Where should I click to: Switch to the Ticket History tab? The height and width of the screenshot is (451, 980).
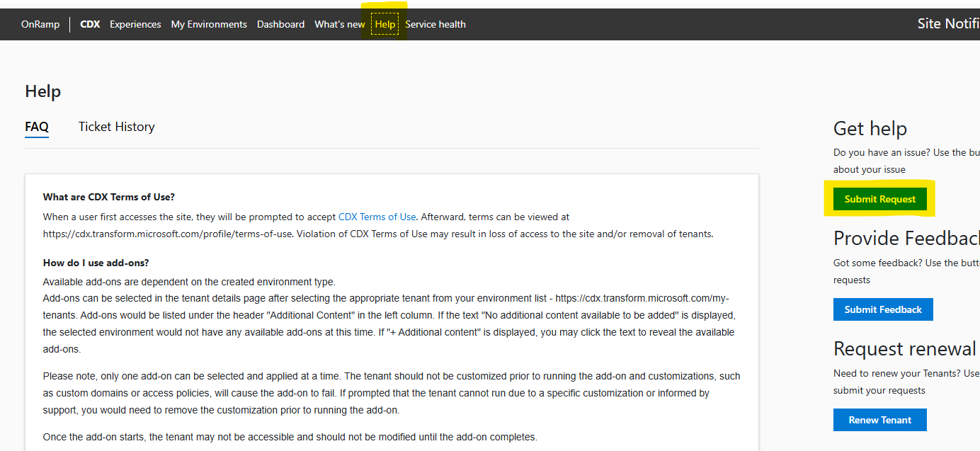[x=117, y=127]
